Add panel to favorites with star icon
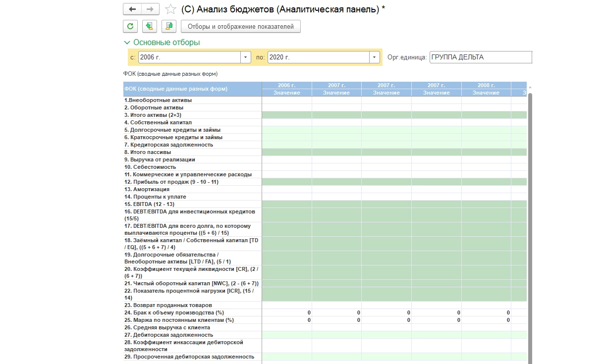604x364 pixels. coord(170,9)
